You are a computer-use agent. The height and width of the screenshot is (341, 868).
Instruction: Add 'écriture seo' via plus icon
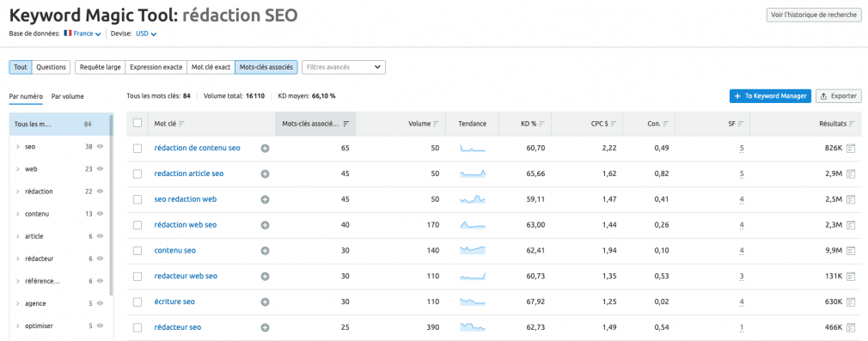point(266,301)
